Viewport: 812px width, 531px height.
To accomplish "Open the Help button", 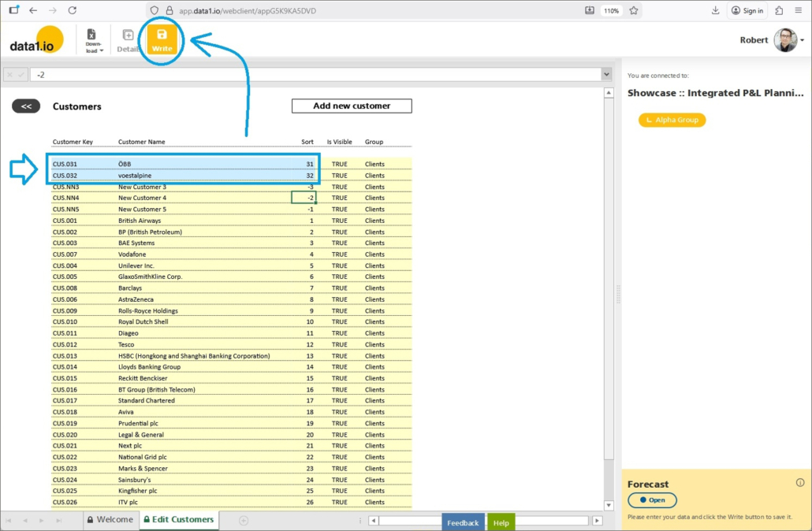I will [501, 522].
